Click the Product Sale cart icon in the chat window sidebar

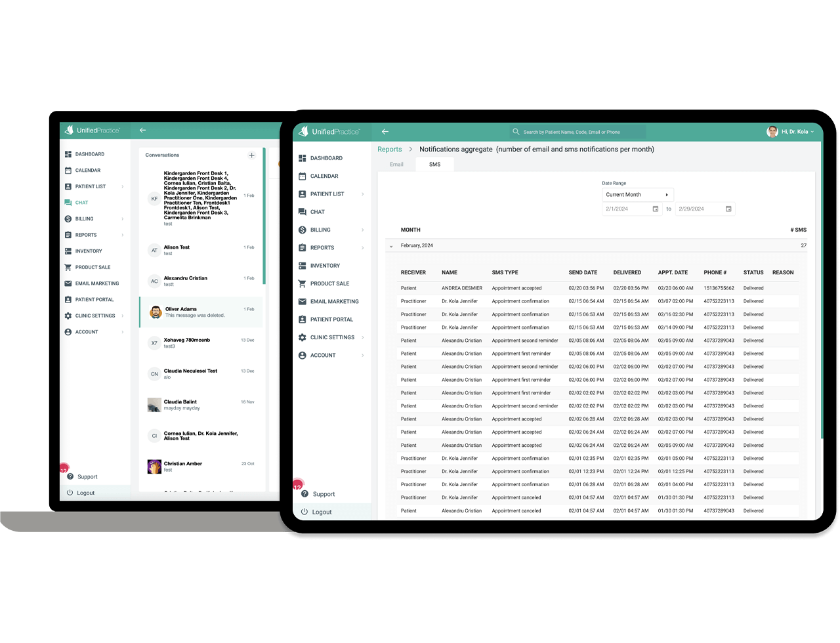click(x=68, y=268)
